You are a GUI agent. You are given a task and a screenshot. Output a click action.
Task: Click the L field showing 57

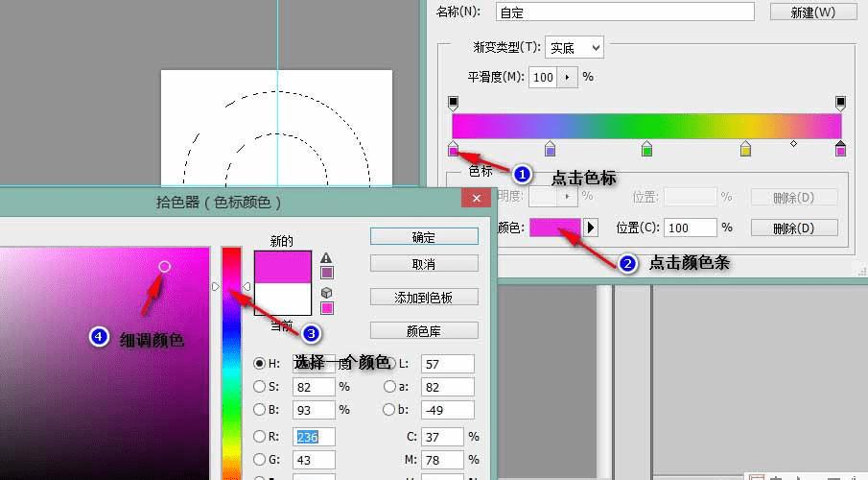click(447, 364)
